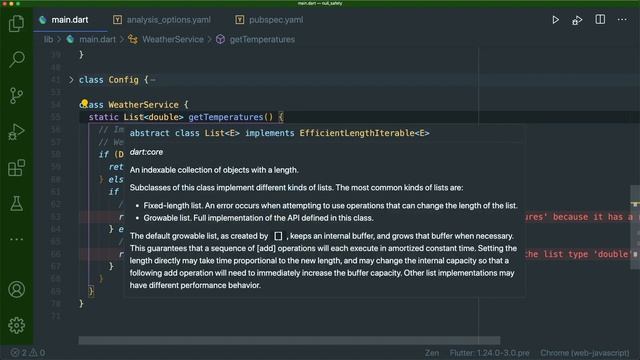This screenshot has width=640, height=360.
Task: Open the Accounts menu icon
Action: pos(16,289)
